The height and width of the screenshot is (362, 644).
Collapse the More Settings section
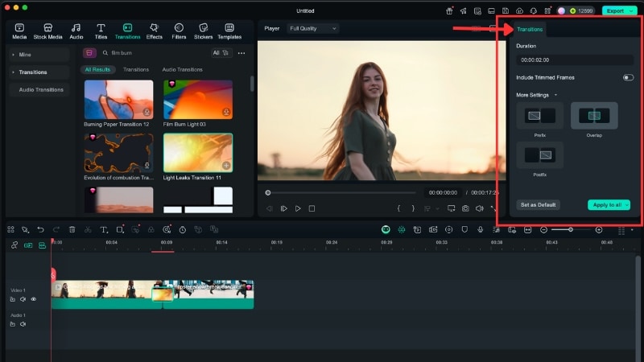click(555, 95)
